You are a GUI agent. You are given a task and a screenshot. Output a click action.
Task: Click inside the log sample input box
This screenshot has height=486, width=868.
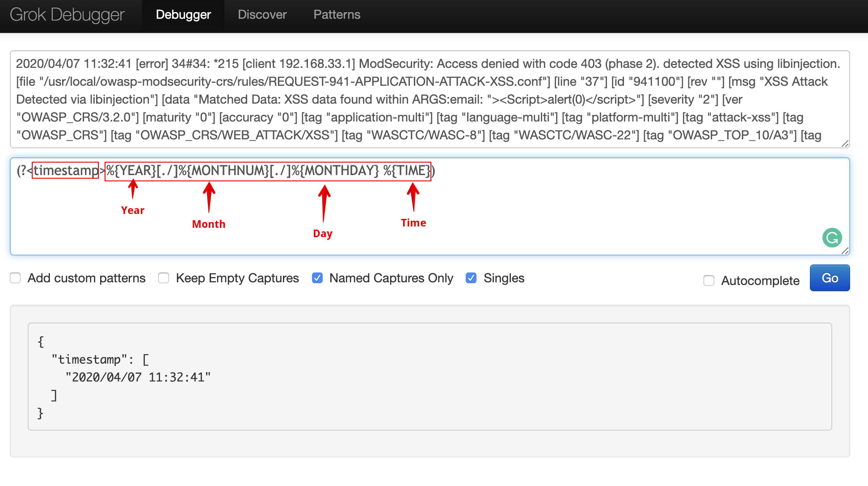tap(429, 99)
